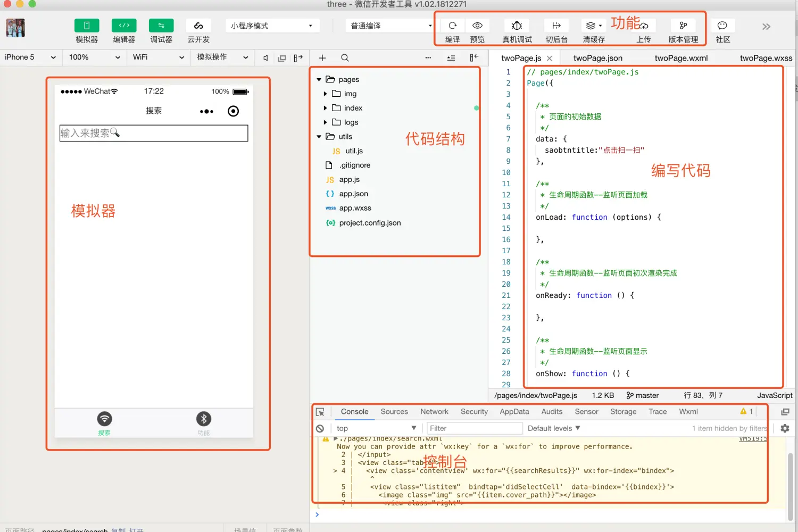Image resolution: width=798 pixels, height=532 pixels.
Task: Switch to the twoPage.wxml tab
Action: click(681, 58)
